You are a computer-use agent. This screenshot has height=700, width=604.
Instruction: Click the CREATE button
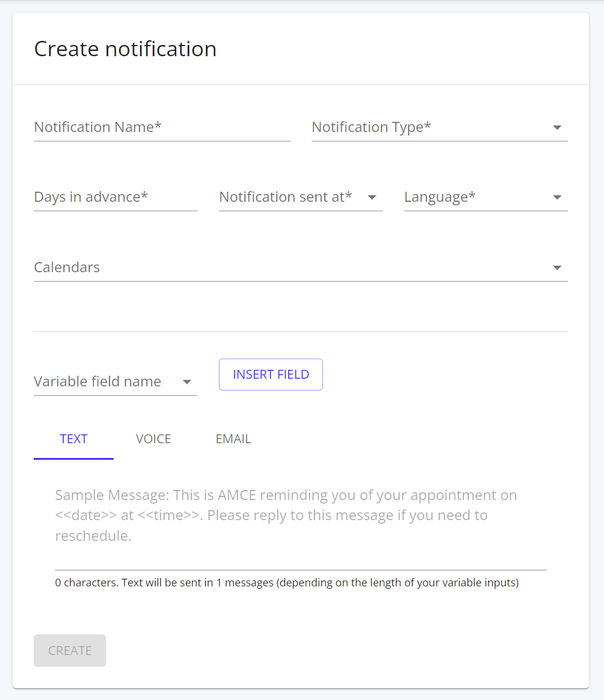[70, 651]
